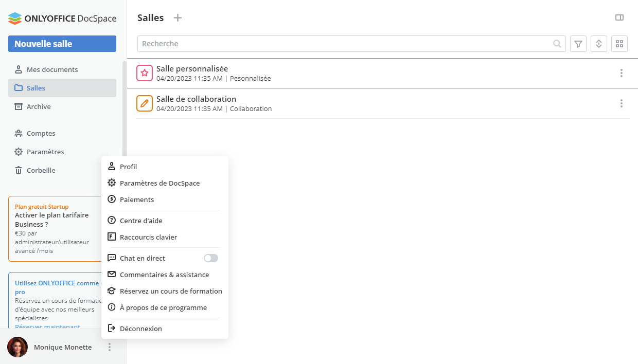Click the ONLYOFFICE DocSpace logo
This screenshot has width=638, height=364.
tap(62, 19)
